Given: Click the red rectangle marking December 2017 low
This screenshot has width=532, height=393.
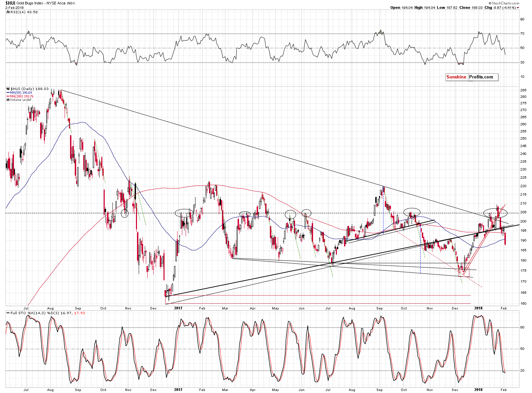Looking at the screenshot, I should pyautogui.click(x=464, y=272).
